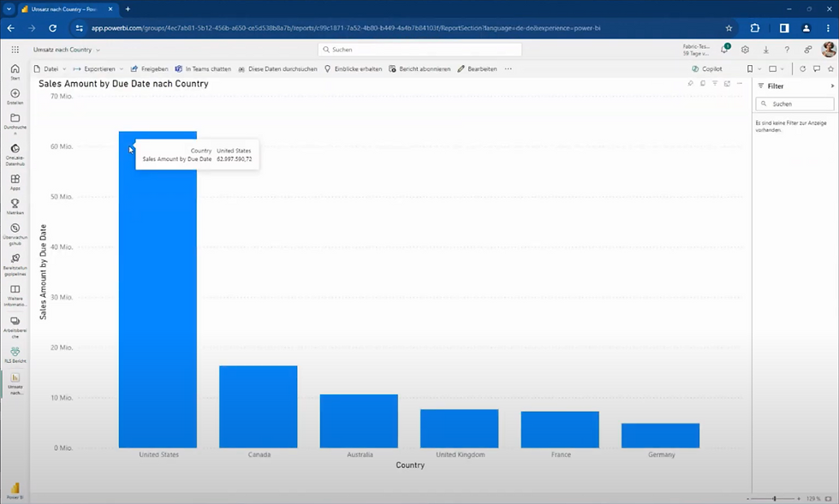Select the Australia bar in chart
Image resolution: width=839 pixels, height=504 pixels.
coord(359,421)
